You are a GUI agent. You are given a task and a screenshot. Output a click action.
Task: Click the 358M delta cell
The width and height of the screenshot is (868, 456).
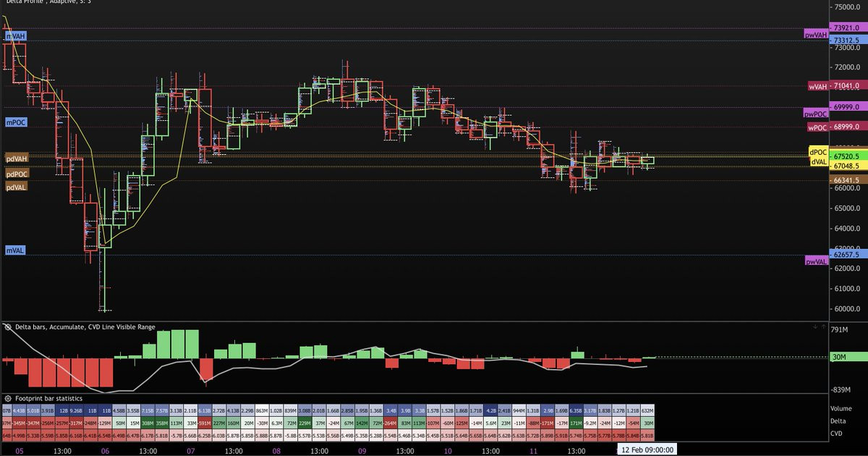pos(162,423)
